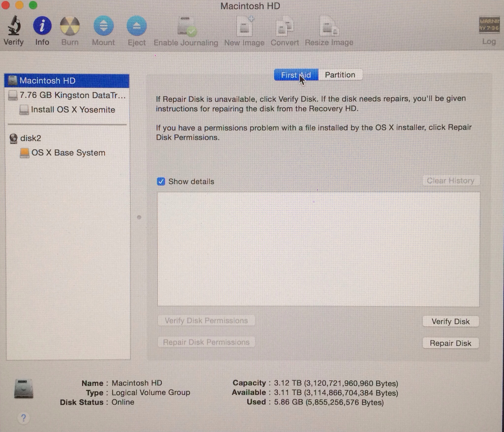The height and width of the screenshot is (432, 504).
Task: Click the Mount toolbar icon
Action: click(x=103, y=26)
